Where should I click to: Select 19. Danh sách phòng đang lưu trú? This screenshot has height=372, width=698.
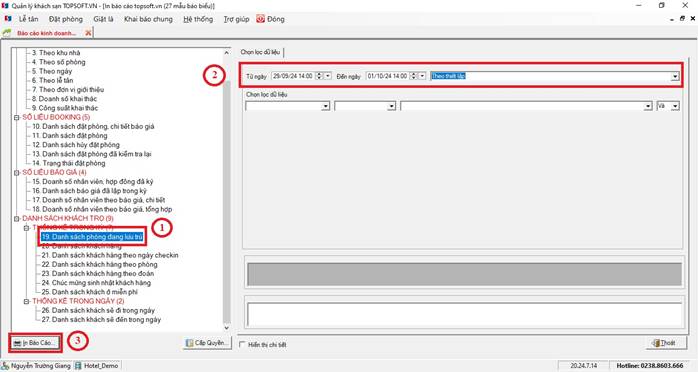pos(92,237)
